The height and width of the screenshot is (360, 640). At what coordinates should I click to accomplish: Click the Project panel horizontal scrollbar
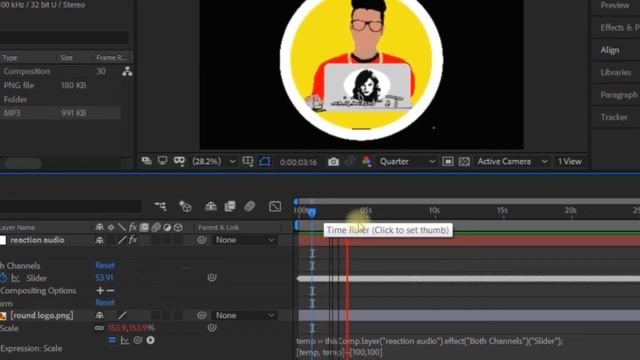[x=23, y=163]
